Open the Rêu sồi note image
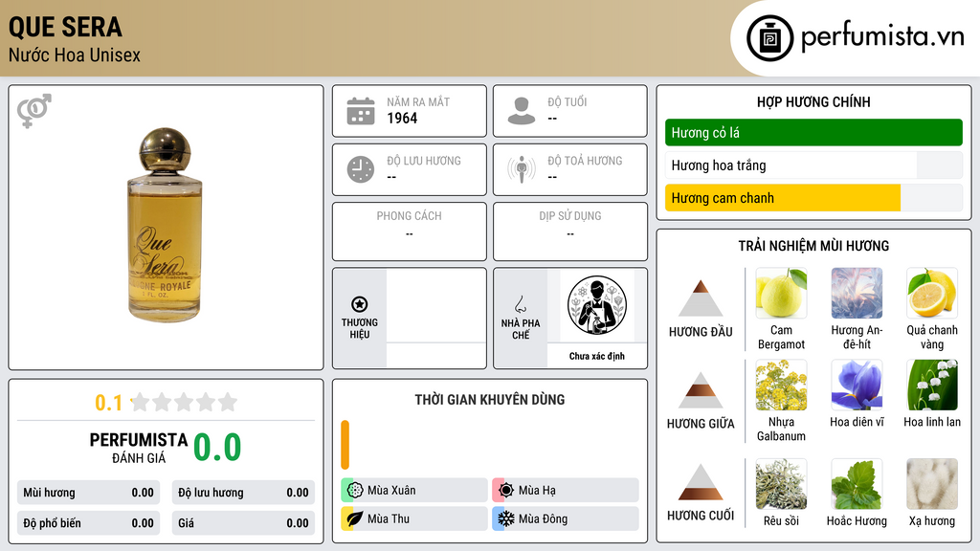Screen dimensions: 980x551 point(781,484)
